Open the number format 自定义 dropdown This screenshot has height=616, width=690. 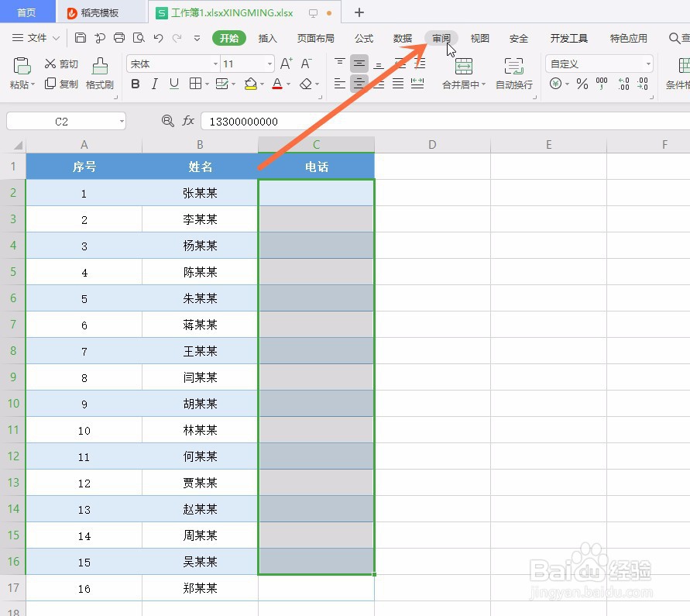[x=648, y=64]
